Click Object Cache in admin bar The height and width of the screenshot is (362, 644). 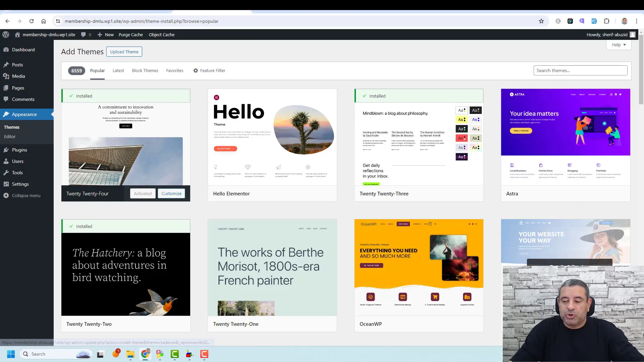pos(162,35)
